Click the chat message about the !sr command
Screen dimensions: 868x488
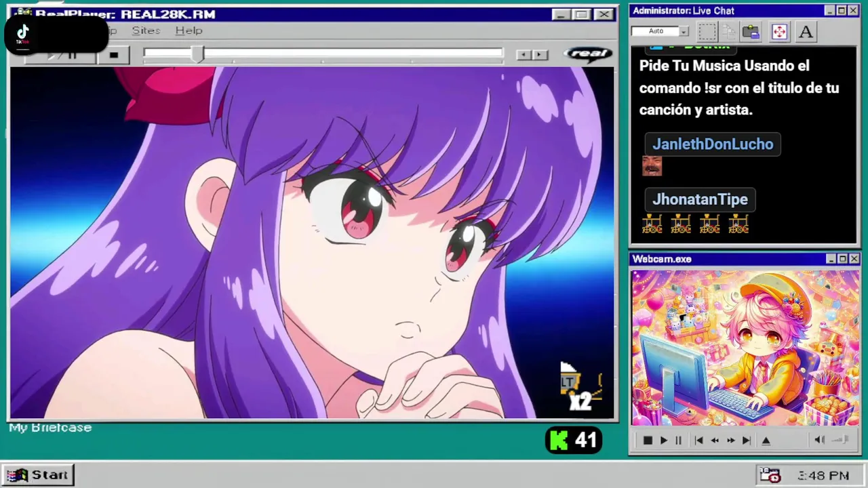[x=739, y=88]
